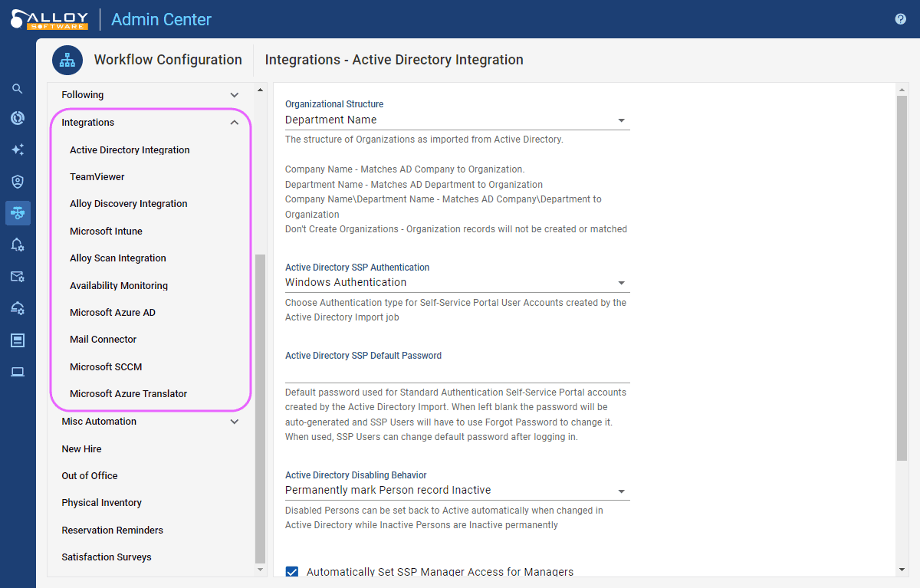The width and height of the screenshot is (920, 588).
Task: Open the envelope with gear mail settings icon
Action: pyautogui.click(x=18, y=277)
